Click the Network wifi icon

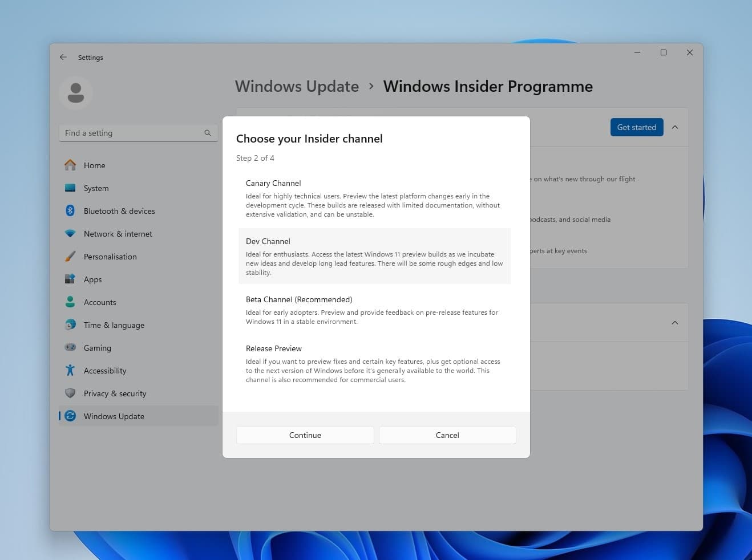click(70, 233)
